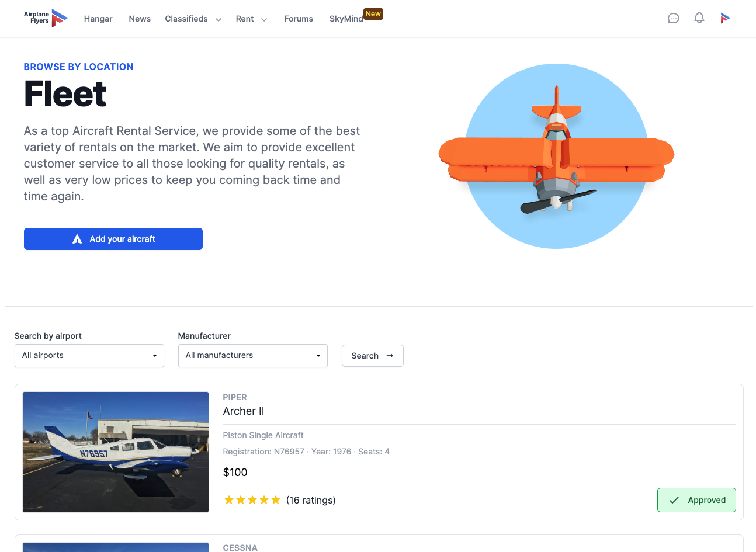The height and width of the screenshot is (552, 756).
Task: Open the News menu item
Action: pyautogui.click(x=140, y=19)
